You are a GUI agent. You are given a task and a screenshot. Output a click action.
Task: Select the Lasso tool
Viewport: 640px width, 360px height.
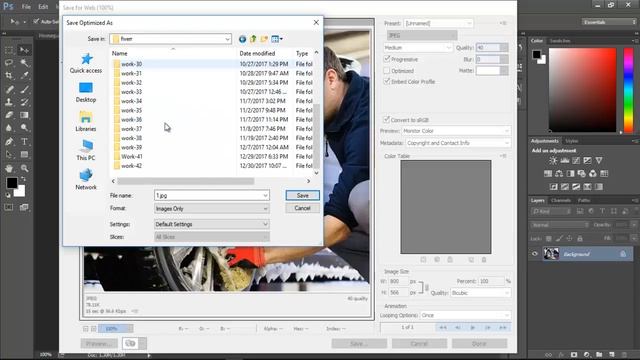(9, 63)
